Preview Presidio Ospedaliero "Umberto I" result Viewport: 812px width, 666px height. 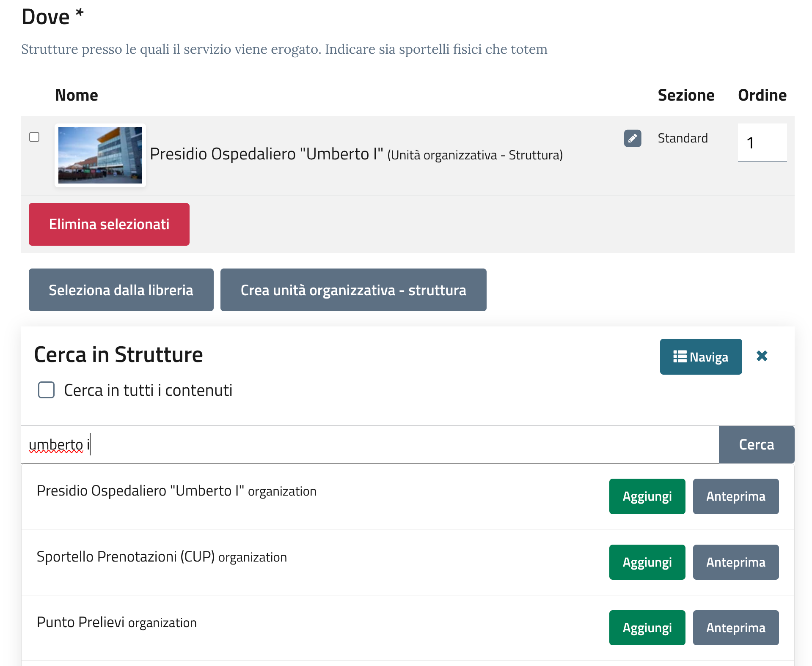point(735,496)
